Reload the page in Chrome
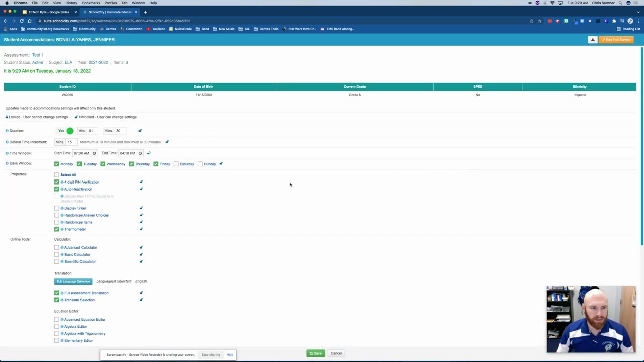The image size is (644, 362). click(x=22, y=21)
